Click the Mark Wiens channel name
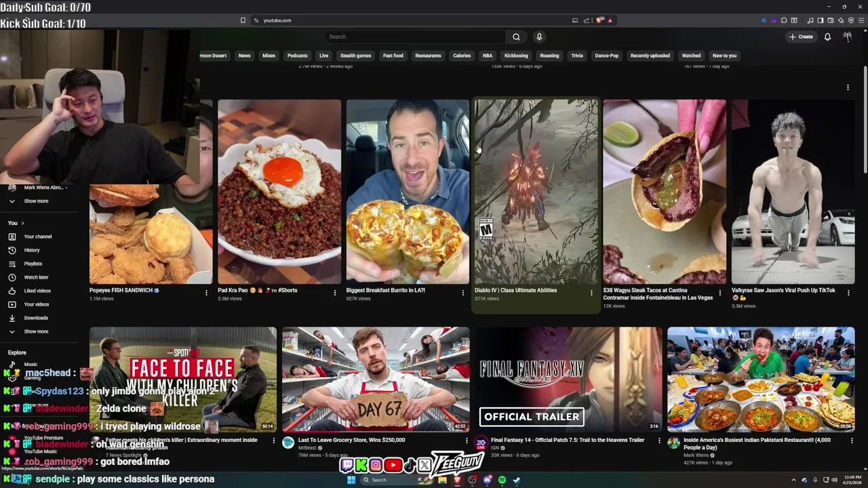The width and height of the screenshot is (868, 488). coord(696,455)
